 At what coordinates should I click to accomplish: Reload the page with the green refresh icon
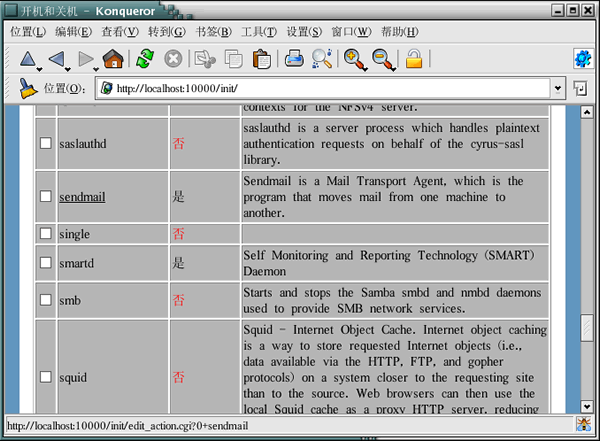145,59
